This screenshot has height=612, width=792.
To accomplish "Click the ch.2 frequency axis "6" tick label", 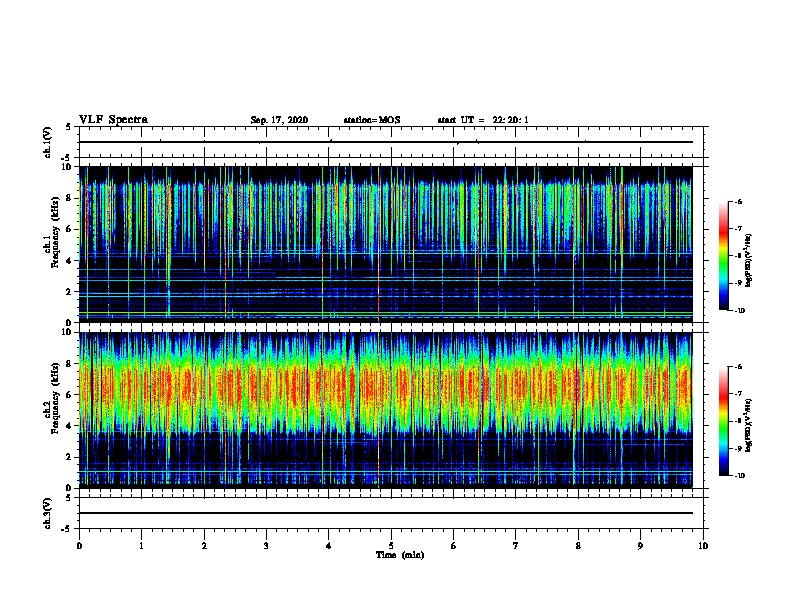I will point(69,395).
